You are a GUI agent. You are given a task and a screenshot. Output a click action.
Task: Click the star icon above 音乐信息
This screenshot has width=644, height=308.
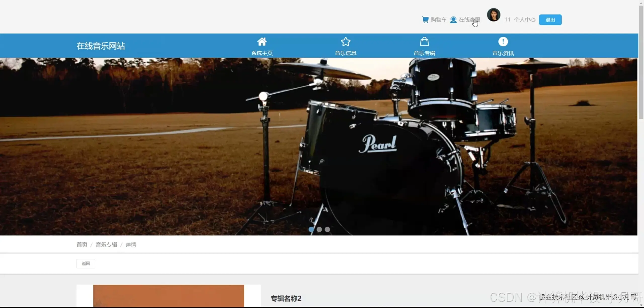345,42
